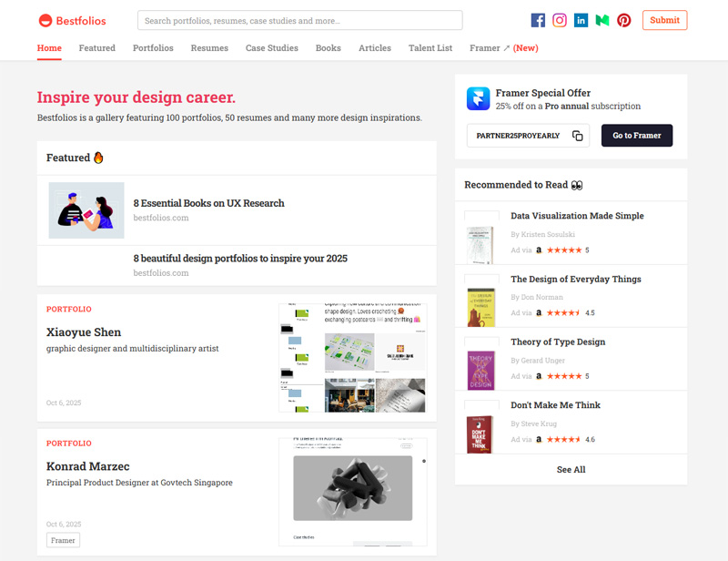
Task: Copy the PARTNER25PROYEARLY promo code
Action: click(578, 135)
